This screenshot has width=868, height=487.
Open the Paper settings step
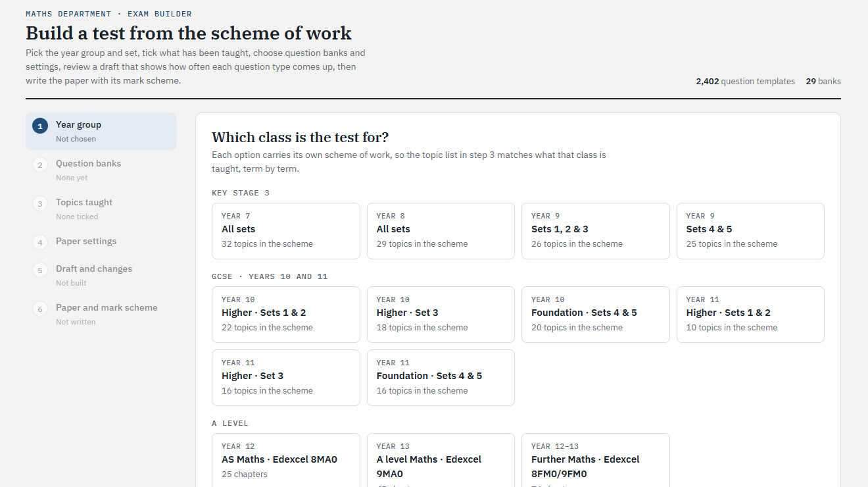[x=101, y=242]
